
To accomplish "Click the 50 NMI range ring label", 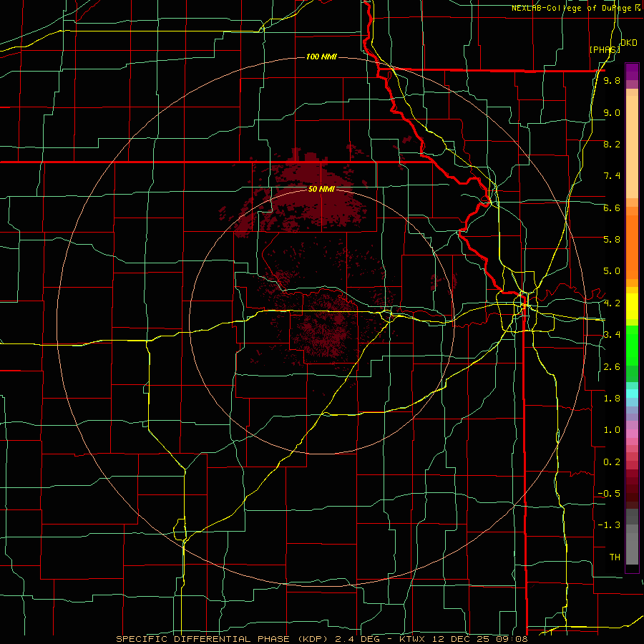I will (x=321, y=189).
